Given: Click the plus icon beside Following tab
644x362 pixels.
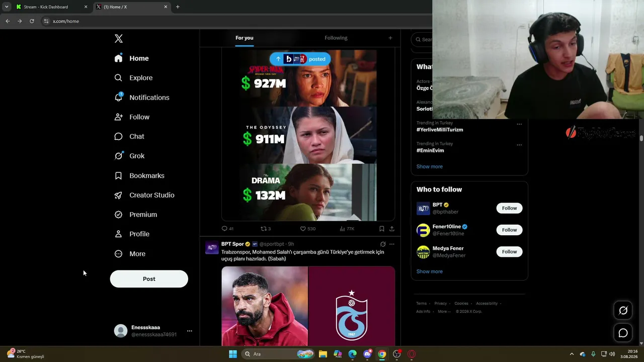Looking at the screenshot, I should click(390, 38).
